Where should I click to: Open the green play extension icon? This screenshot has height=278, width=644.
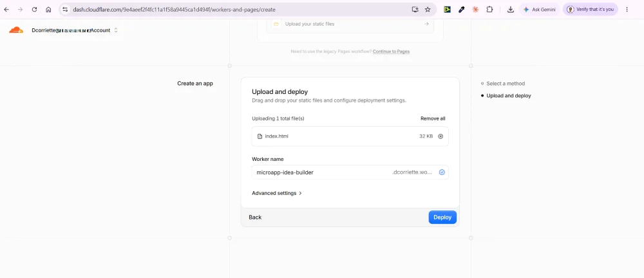[448, 10]
